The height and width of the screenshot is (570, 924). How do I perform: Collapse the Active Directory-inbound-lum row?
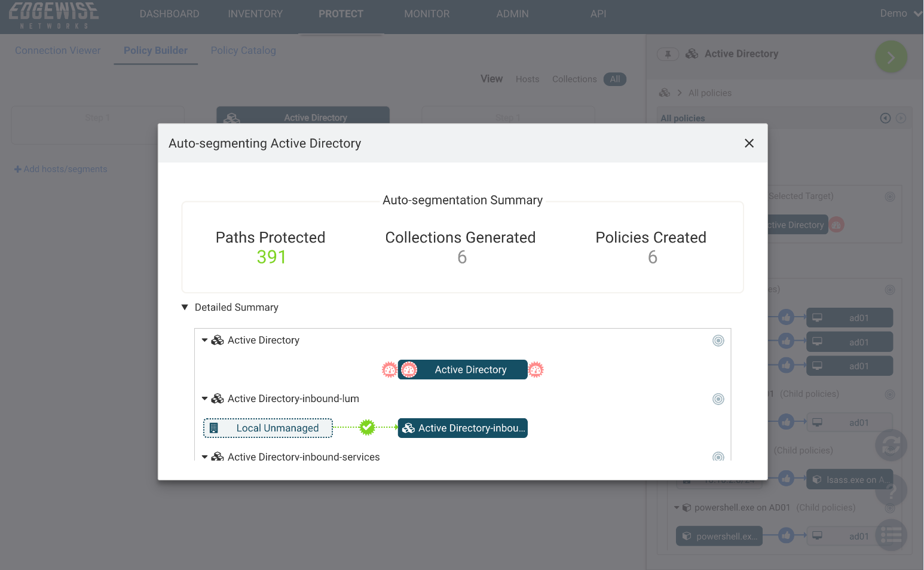[204, 399]
